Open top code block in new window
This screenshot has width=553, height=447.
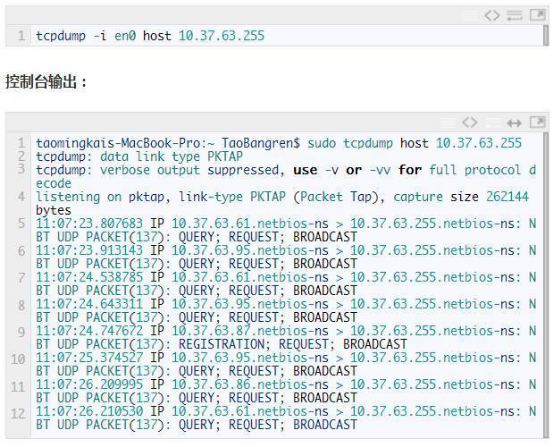(x=537, y=15)
